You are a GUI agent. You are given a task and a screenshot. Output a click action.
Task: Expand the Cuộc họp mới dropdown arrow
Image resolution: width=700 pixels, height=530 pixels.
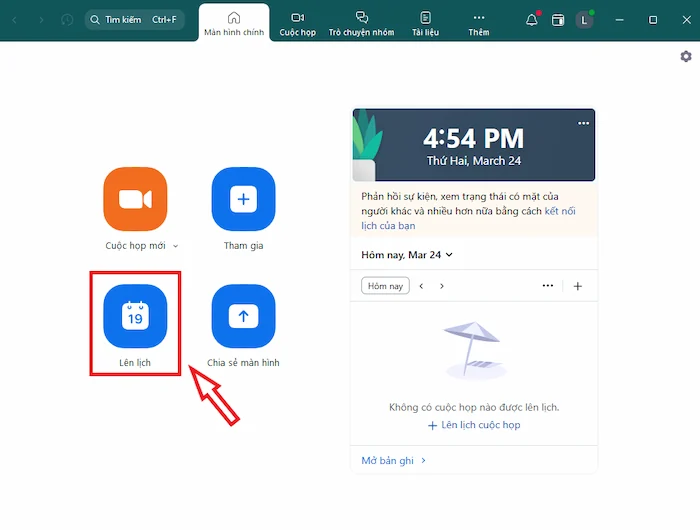[x=176, y=246]
